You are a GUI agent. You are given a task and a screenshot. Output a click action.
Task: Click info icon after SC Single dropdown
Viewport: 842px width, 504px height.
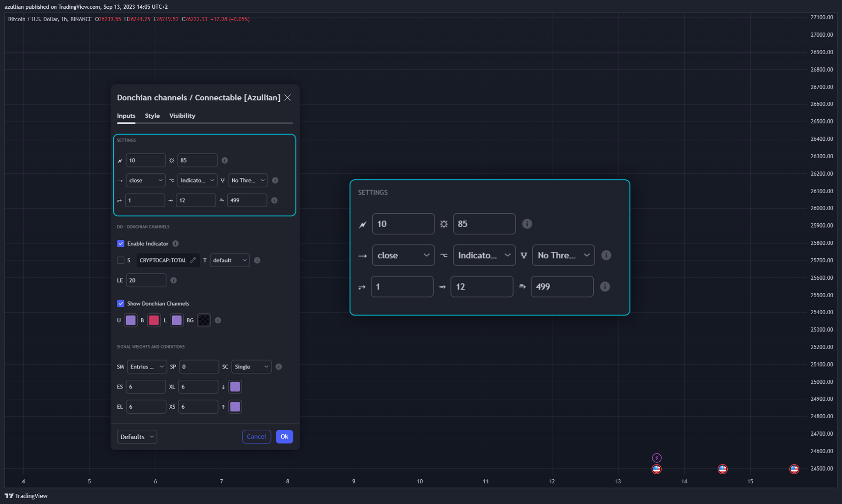(279, 367)
